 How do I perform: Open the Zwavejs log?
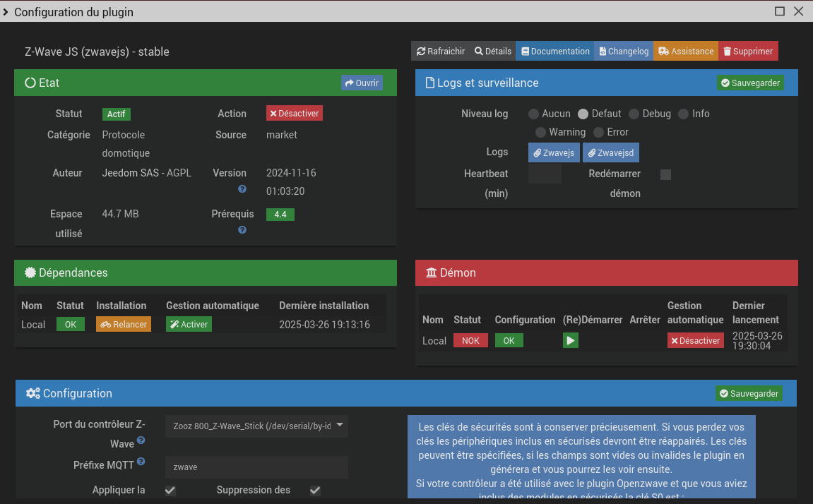(x=554, y=152)
